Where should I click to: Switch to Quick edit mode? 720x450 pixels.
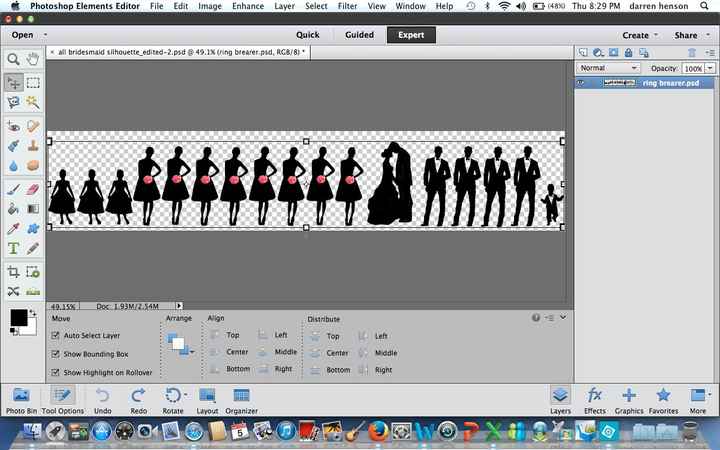(308, 35)
